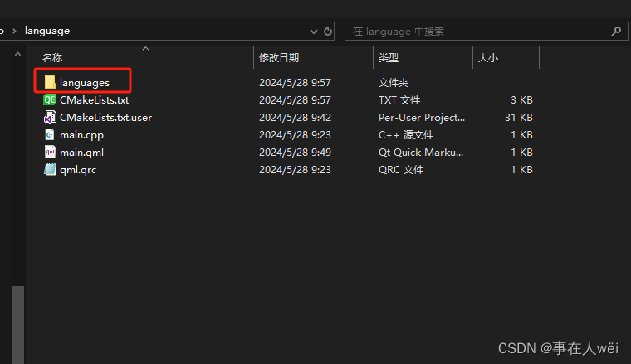Sort by 名称 column header
Viewport: 631px width, 364px height.
pyautogui.click(x=52, y=58)
